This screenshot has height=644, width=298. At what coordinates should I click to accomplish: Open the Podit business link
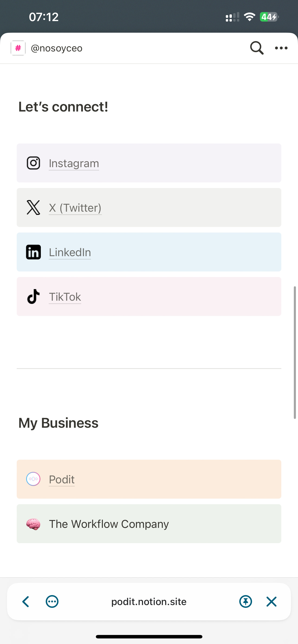coord(62,479)
